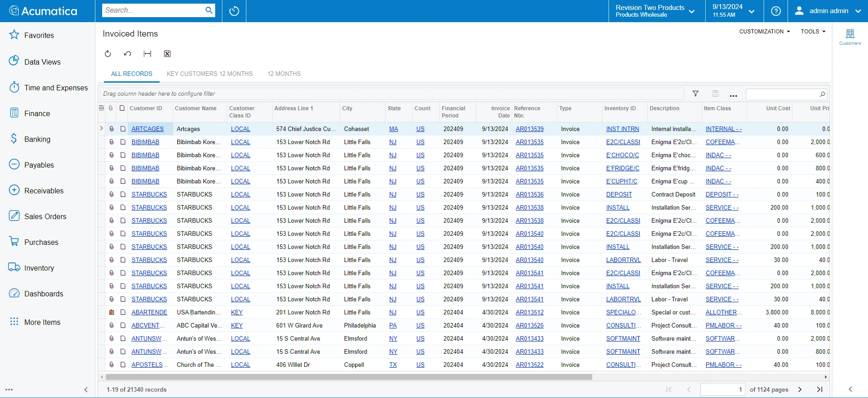The width and height of the screenshot is (868, 398).
Task: Go to the next page arrow
Action: pyautogui.click(x=800, y=389)
